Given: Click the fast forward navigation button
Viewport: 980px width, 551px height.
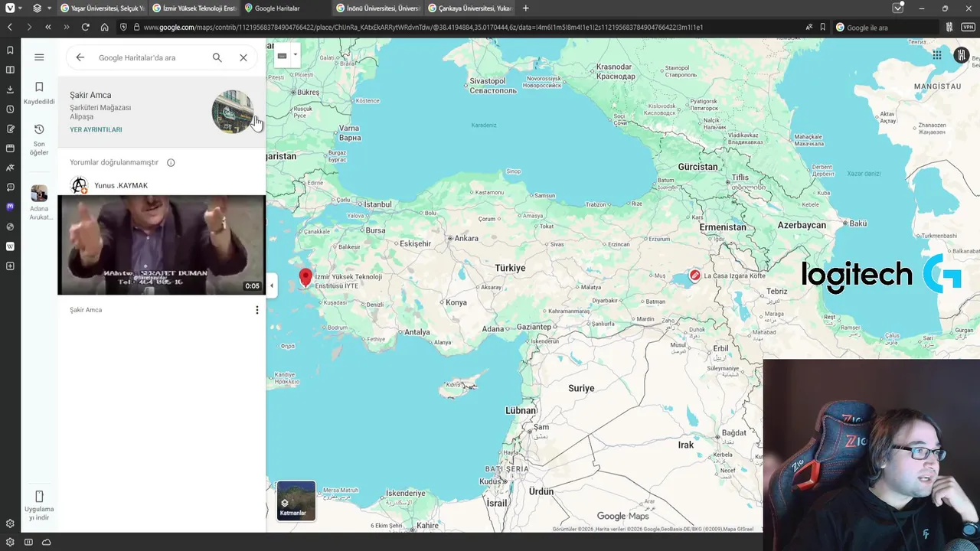Looking at the screenshot, I should [x=66, y=27].
